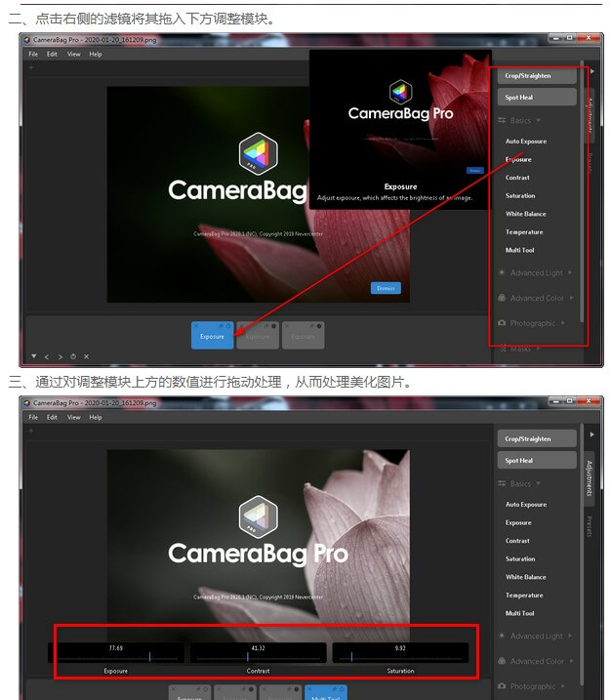Choose Contrast in the upper window's Basics list
Viewport: 612px width, 700px height.
click(x=517, y=178)
